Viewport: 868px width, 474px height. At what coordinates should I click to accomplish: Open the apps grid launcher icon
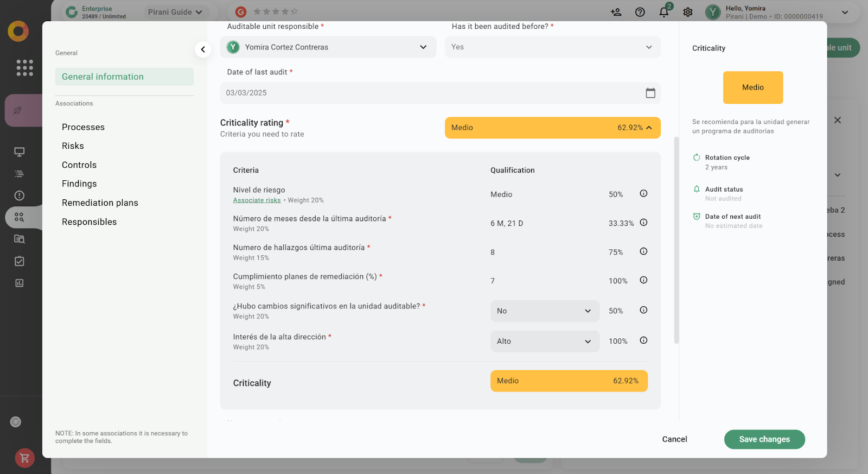[x=24, y=68]
